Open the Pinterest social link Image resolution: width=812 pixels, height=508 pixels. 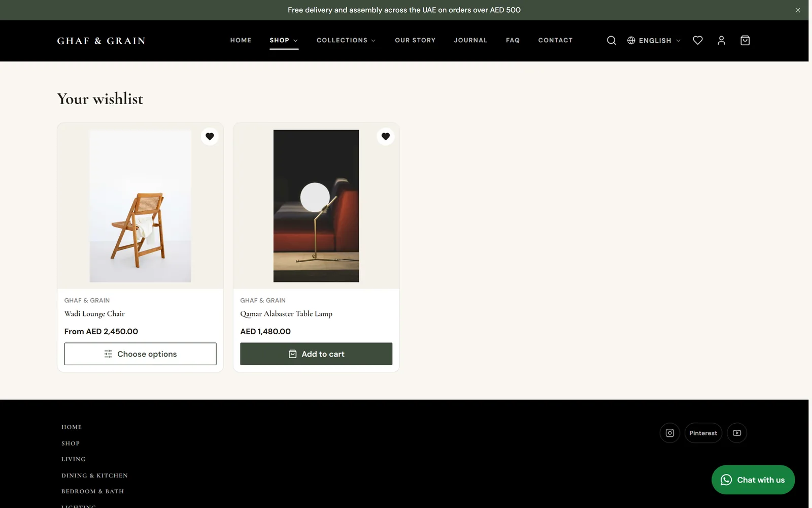pos(703,433)
